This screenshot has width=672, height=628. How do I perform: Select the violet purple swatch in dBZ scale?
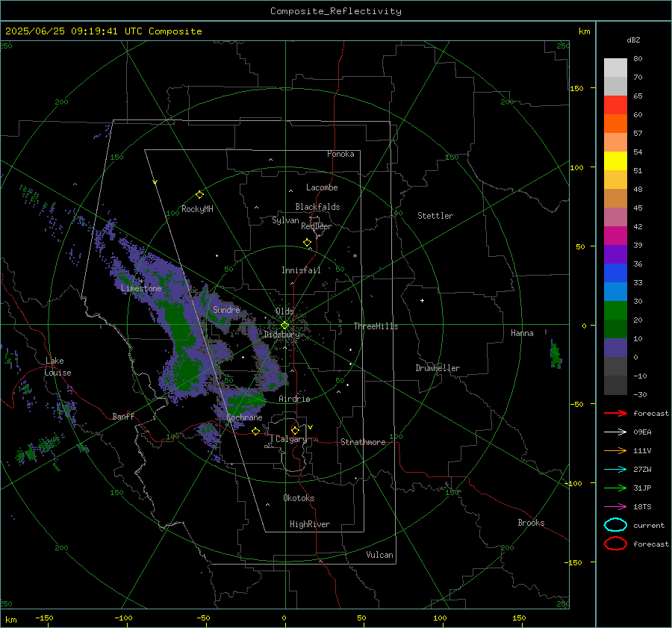pos(615,254)
